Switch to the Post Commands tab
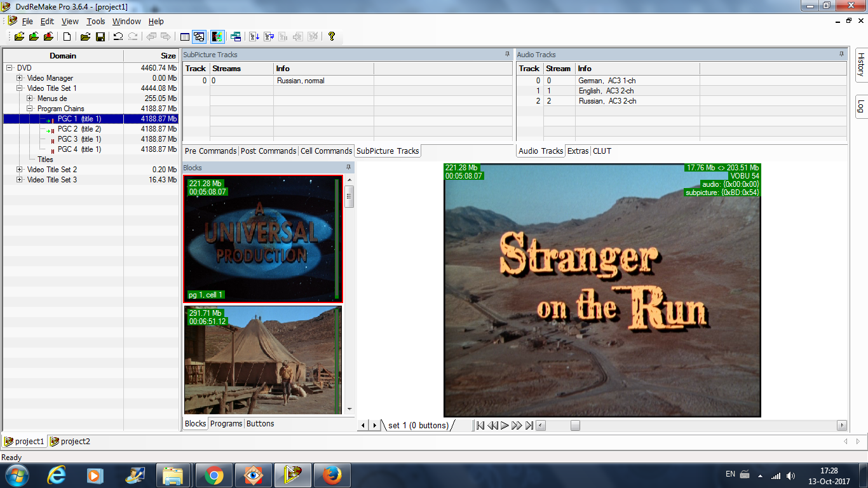Screen dimensions: 868x488 (269, 151)
